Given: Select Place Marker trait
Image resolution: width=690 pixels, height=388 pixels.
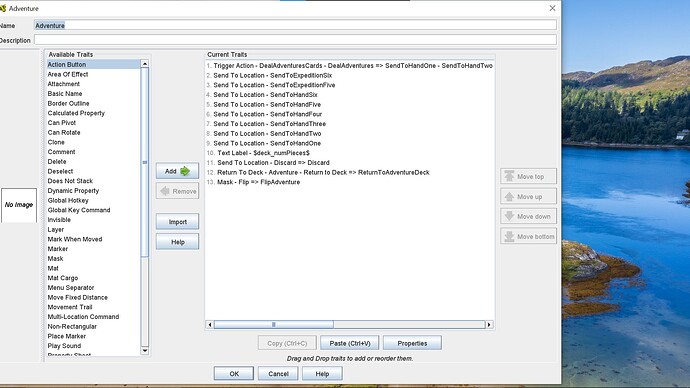Looking at the screenshot, I should [x=93, y=336].
